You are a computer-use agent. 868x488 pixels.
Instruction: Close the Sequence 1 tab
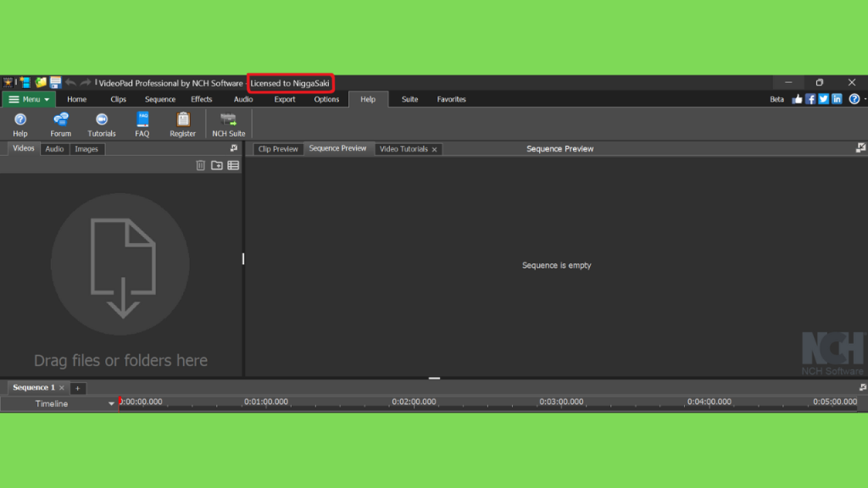click(62, 388)
